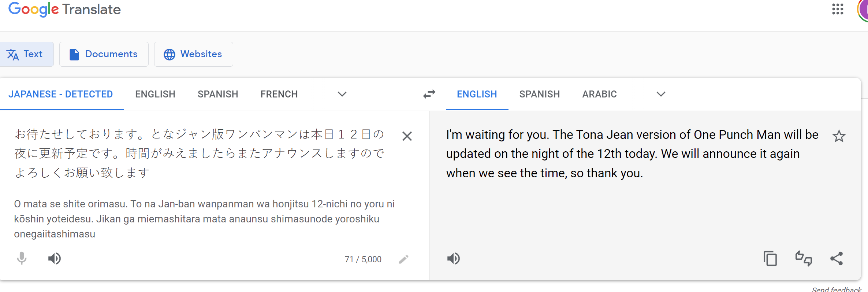Switch to the Documents tab

click(104, 54)
